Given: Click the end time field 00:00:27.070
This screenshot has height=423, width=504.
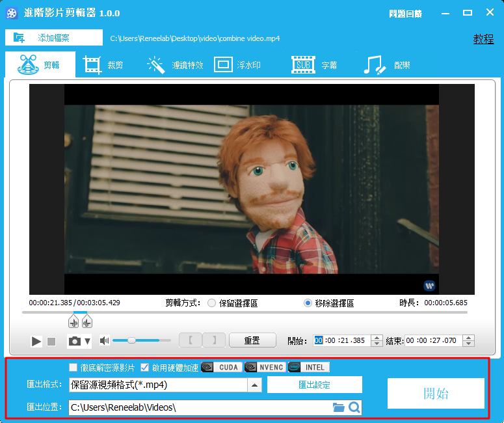Looking at the screenshot, I should pos(433,340).
